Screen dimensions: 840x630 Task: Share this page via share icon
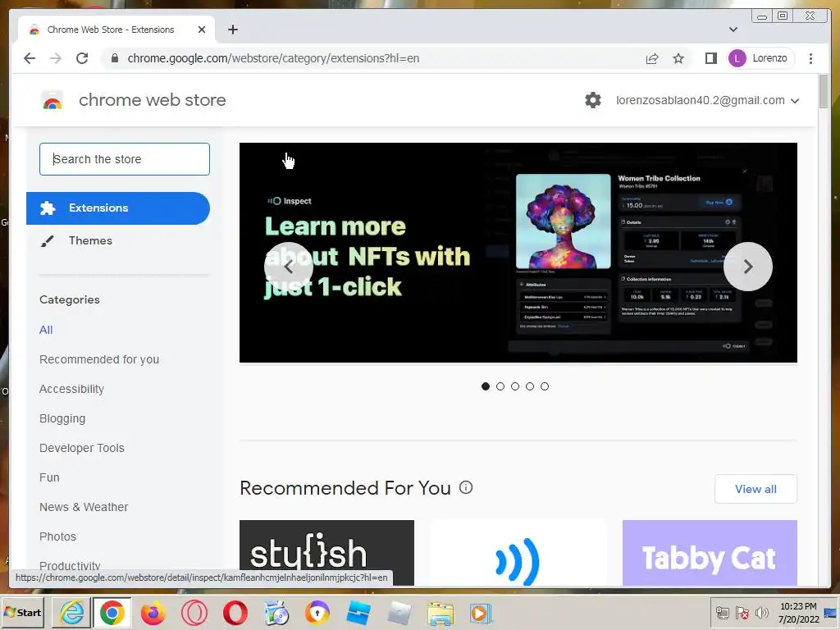click(x=652, y=58)
